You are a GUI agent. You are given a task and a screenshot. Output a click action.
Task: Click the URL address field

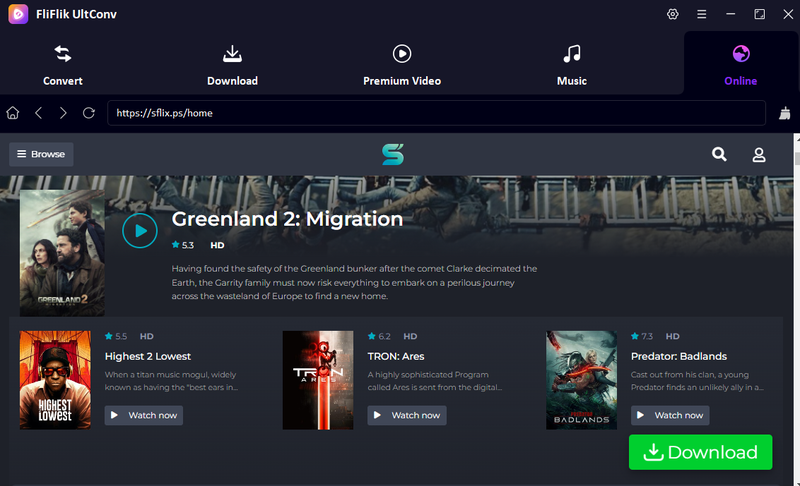[x=436, y=113]
